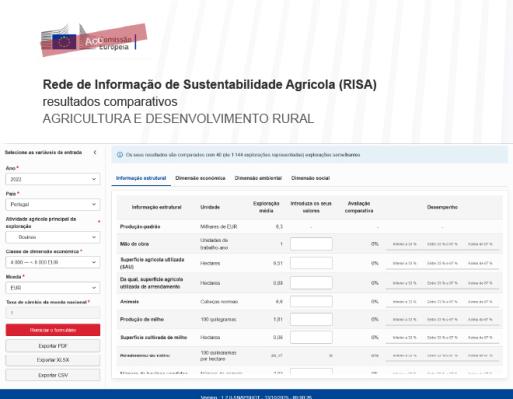Viewport: 513px width, 399px height.
Task: Click the Mão de obra row label
Action: click(x=134, y=244)
